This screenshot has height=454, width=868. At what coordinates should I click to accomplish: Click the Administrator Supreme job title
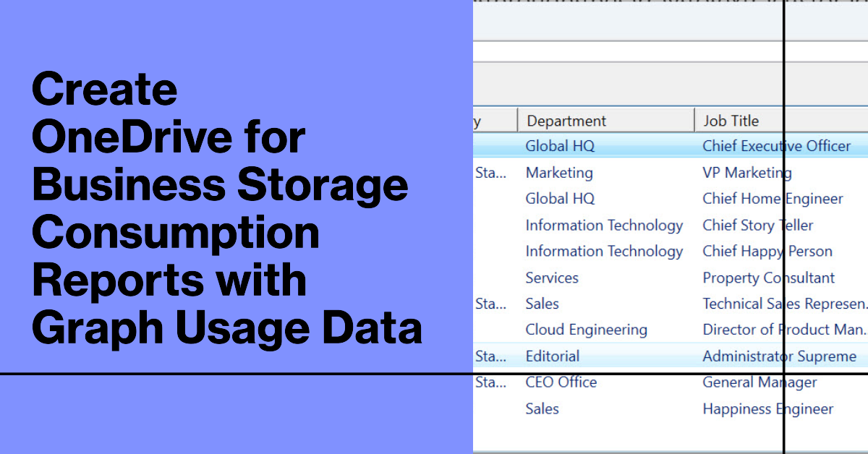pyautogui.click(x=779, y=356)
